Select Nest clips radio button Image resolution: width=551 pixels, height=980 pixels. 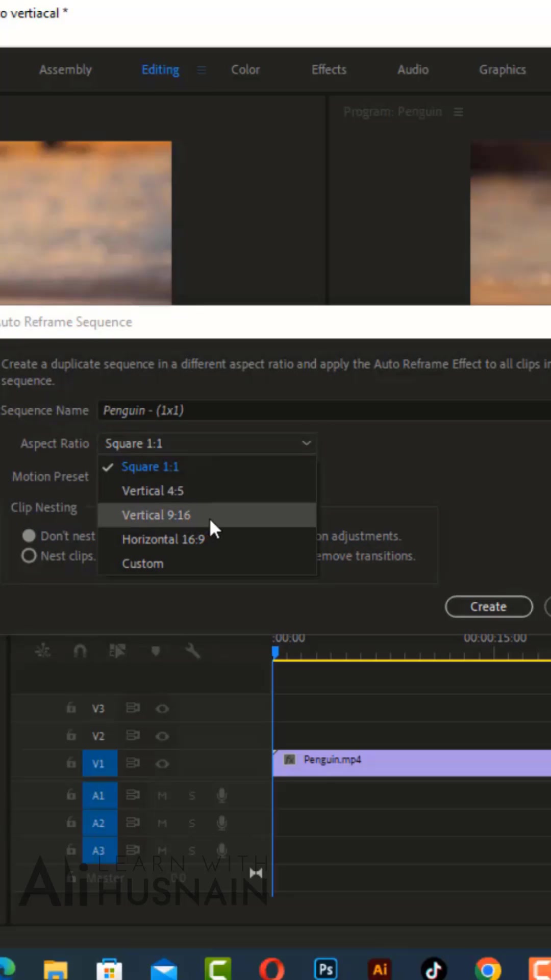(x=29, y=555)
